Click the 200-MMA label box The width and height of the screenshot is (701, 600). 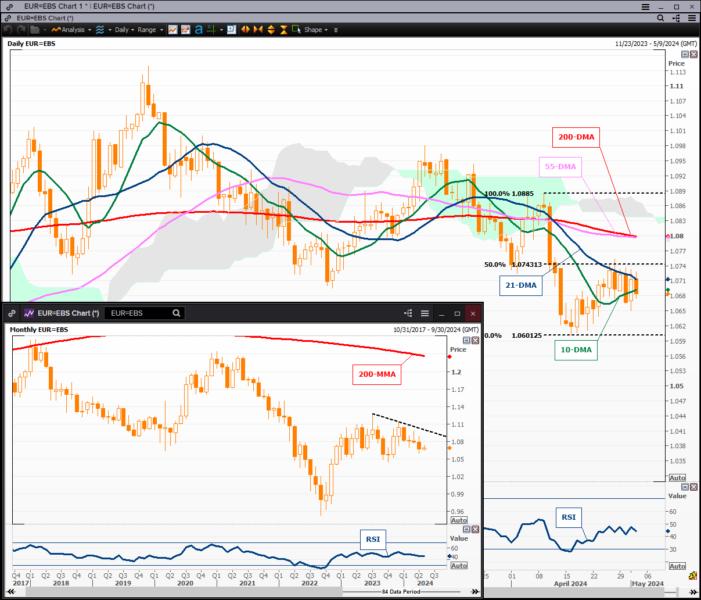tap(377, 374)
